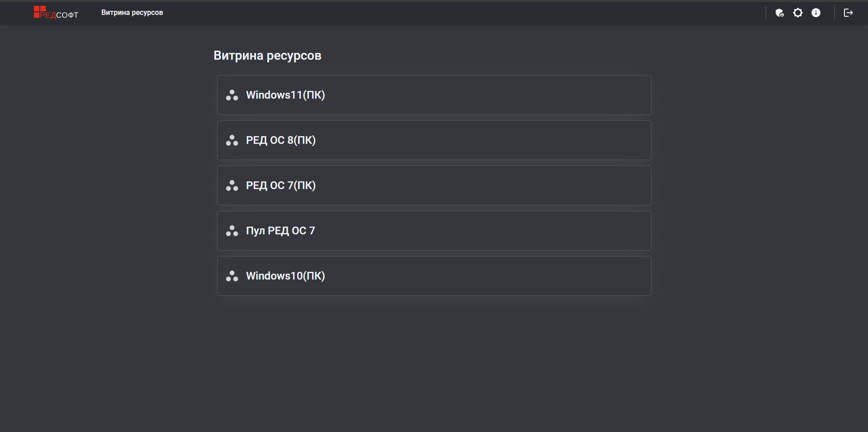
Task: Launch the РЕД ОС 8(ПК) resource label
Action: tap(281, 140)
